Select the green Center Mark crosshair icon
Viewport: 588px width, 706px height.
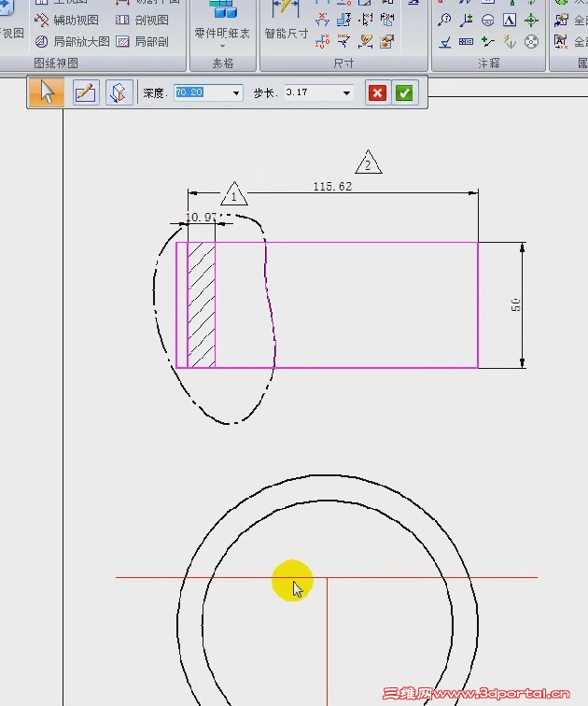531,20
